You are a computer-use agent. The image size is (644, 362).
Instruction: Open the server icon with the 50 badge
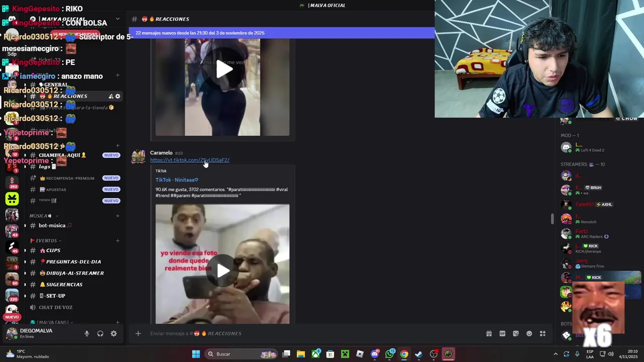pyautogui.click(x=12, y=279)
